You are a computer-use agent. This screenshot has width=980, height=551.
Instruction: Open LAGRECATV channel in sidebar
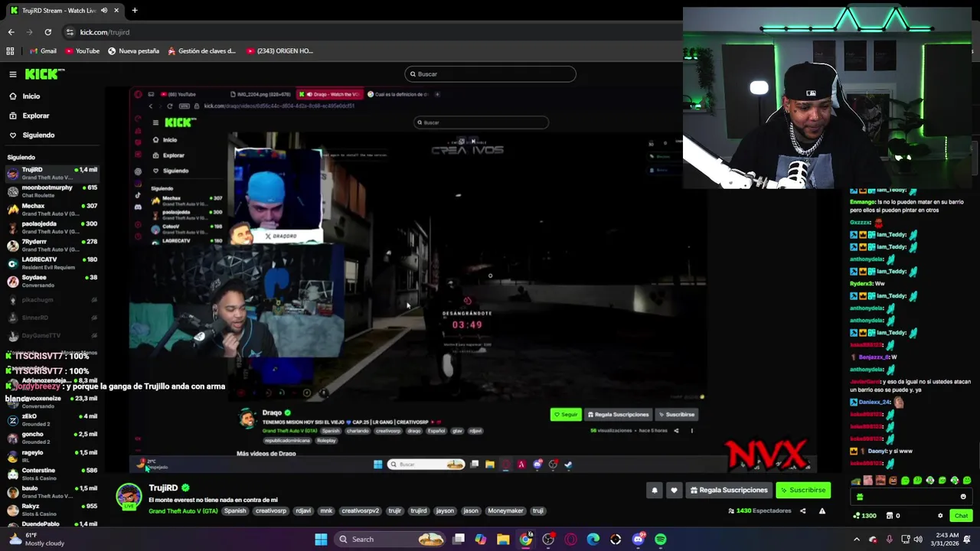coord(52,263)
